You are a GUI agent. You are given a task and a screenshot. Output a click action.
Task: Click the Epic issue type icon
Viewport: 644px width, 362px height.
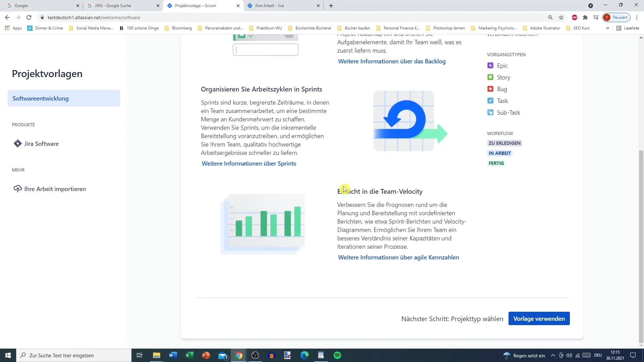pos(490,65)
